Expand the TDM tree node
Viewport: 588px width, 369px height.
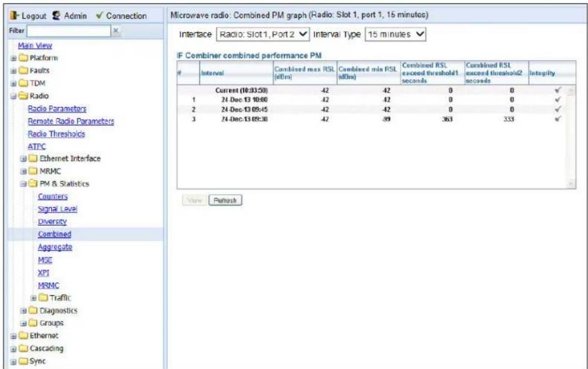[13, 84]
